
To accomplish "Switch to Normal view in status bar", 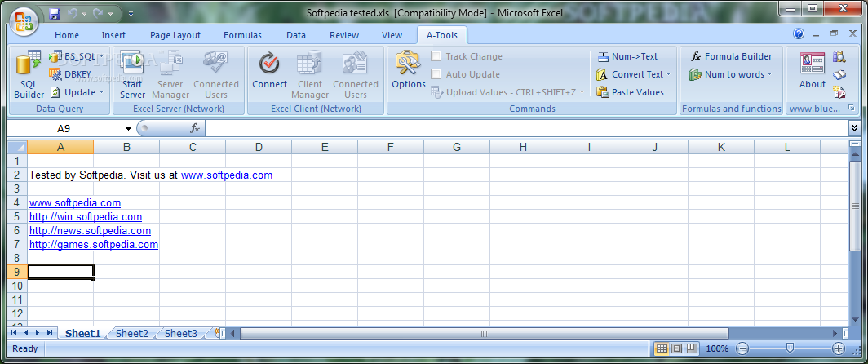I will tap(661, 348).
